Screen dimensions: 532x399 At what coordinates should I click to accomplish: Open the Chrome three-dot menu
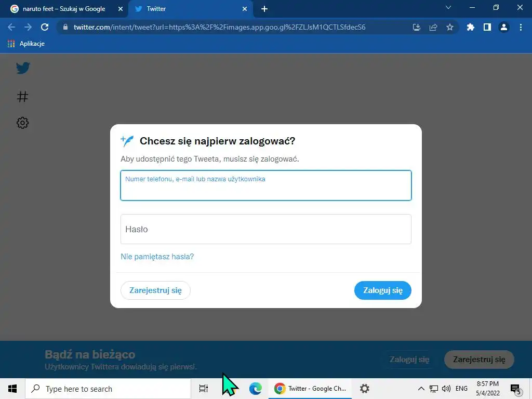521,27
